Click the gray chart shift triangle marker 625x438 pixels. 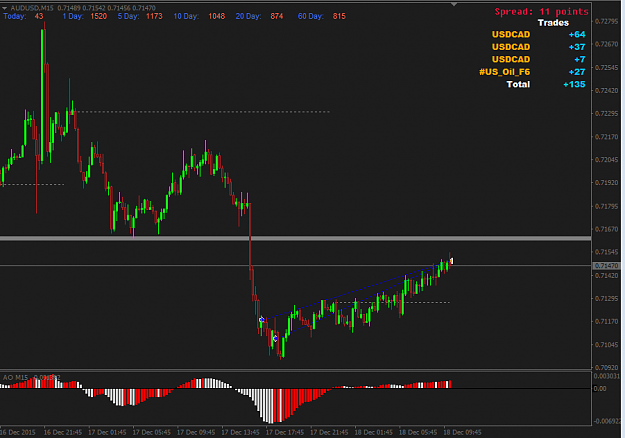tap(454, 4)
